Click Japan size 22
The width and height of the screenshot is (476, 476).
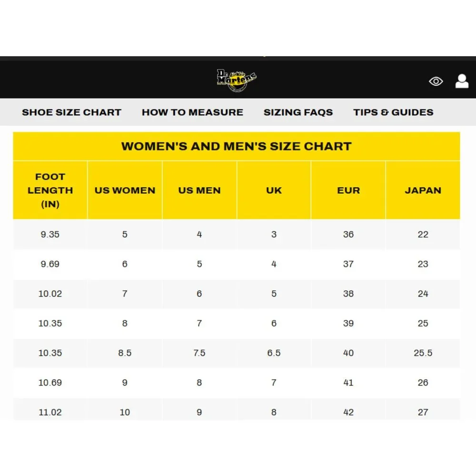(423, 234)
